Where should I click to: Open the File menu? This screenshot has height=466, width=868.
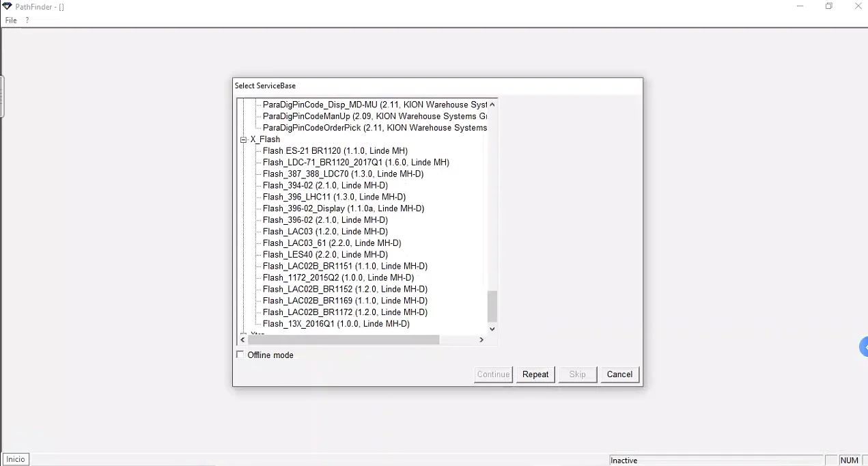pyautogui.click(x=11, y=20)
